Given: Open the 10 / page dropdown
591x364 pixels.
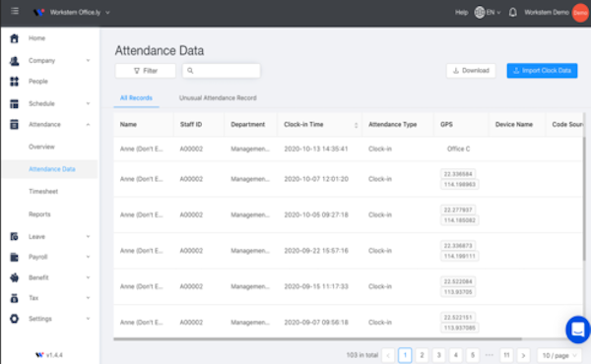Looking at the screenshot, I should tap(559, 356).
